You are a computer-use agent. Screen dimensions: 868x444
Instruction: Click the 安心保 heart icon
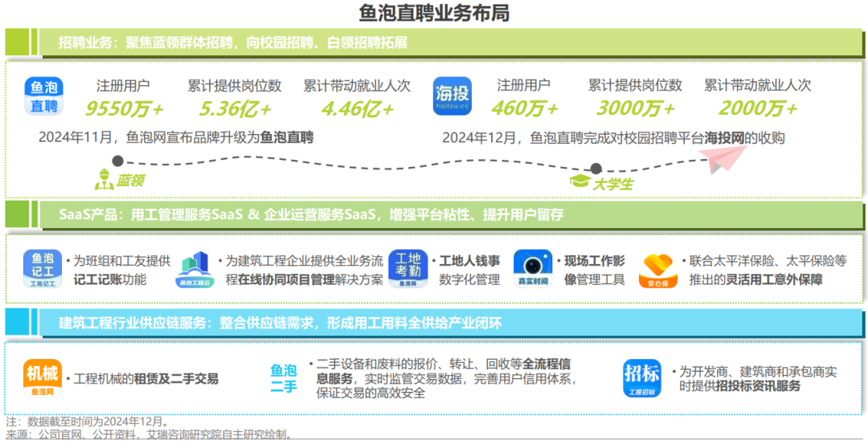coord(657,271)
